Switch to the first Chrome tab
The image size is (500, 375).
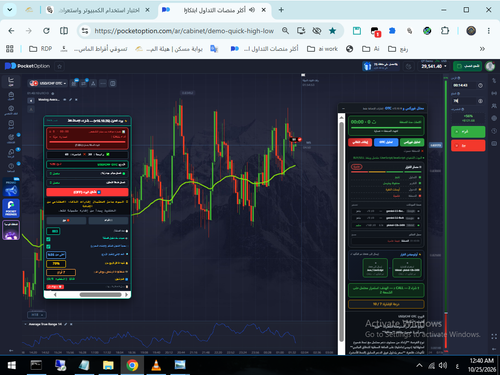tap(97, 10)
